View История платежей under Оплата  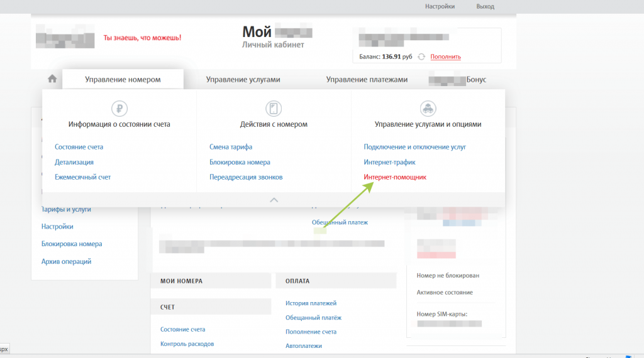311,303
